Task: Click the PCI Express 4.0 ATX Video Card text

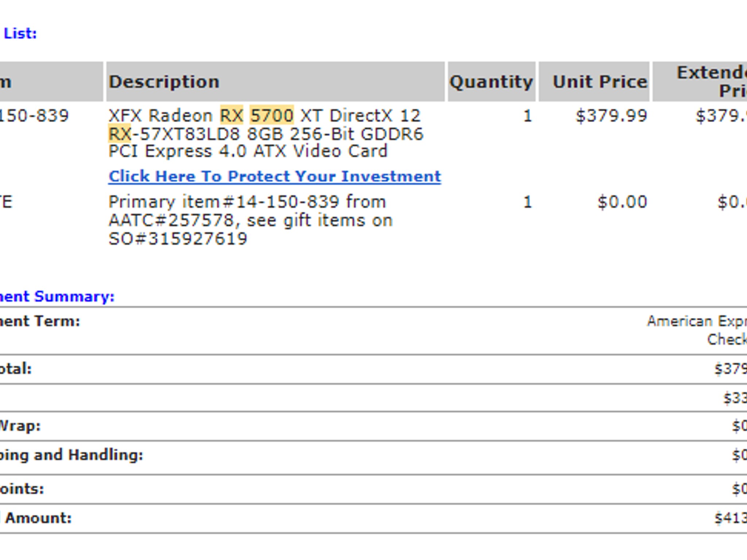Action: tap(248, 151)
